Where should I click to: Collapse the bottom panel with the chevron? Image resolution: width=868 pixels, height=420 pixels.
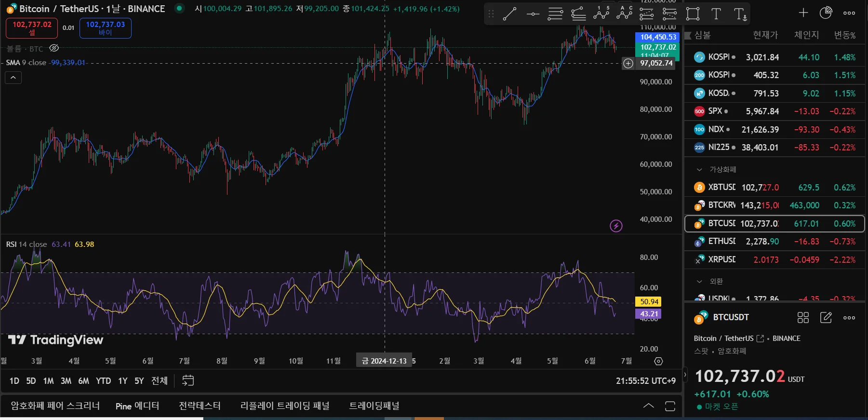pos(648,406)
